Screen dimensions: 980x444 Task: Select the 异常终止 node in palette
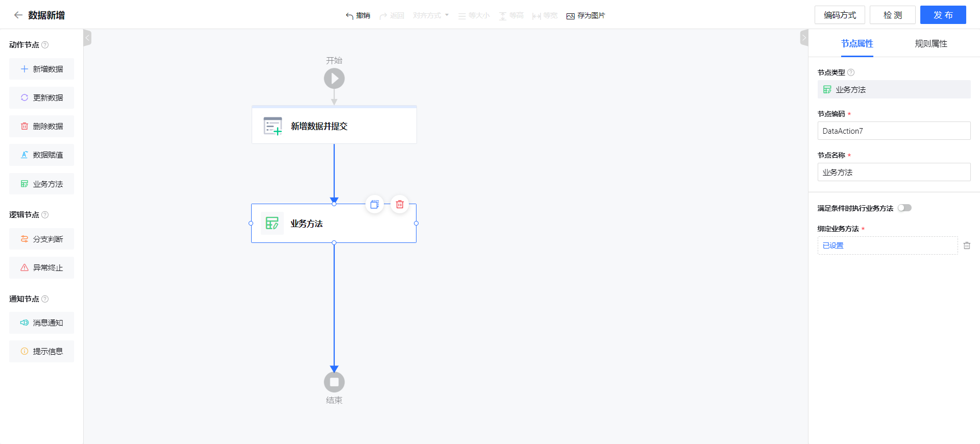tap(41, 267)
